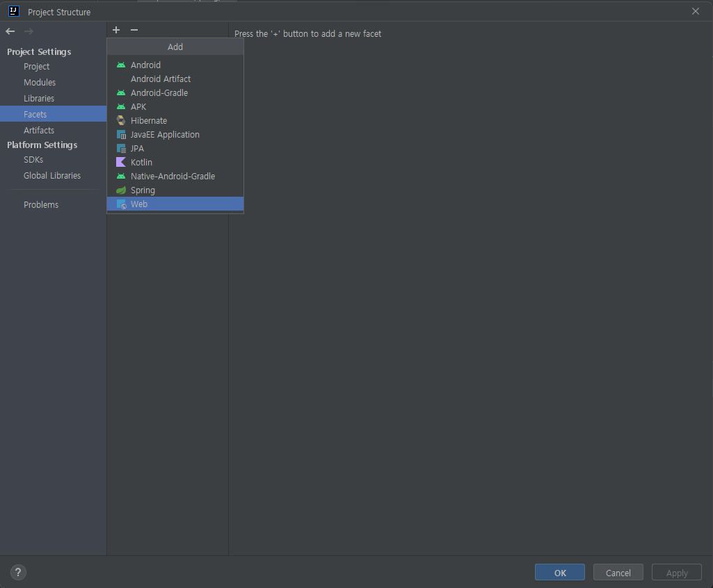
Task: Open the Modules settings page
Action: click(53, 82)
